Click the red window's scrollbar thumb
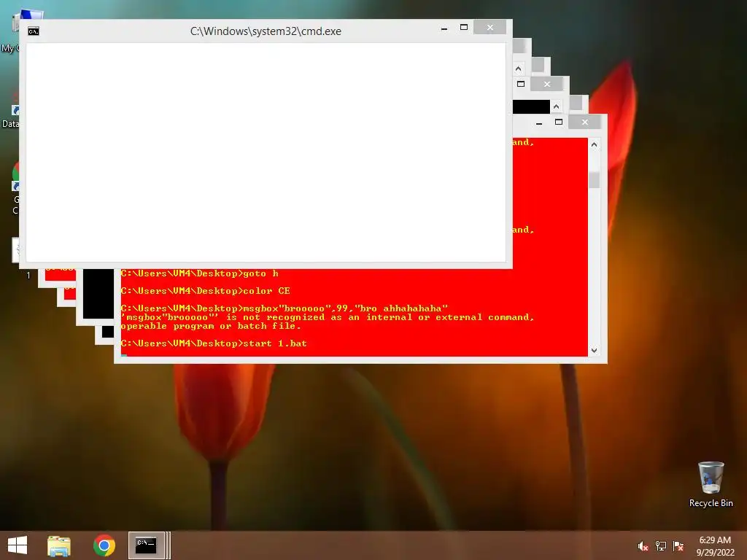The width and height of the screenshot is (747, 560). [x=594, y=180]
